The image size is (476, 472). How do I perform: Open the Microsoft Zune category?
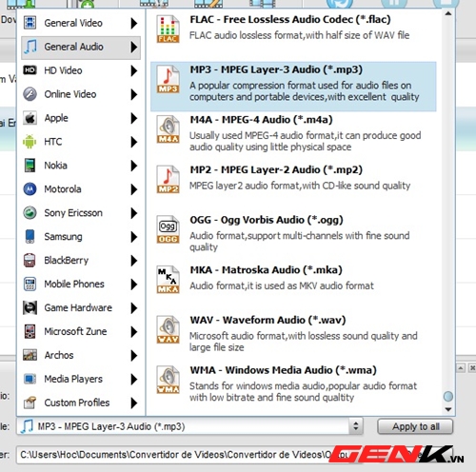(81, 331)
